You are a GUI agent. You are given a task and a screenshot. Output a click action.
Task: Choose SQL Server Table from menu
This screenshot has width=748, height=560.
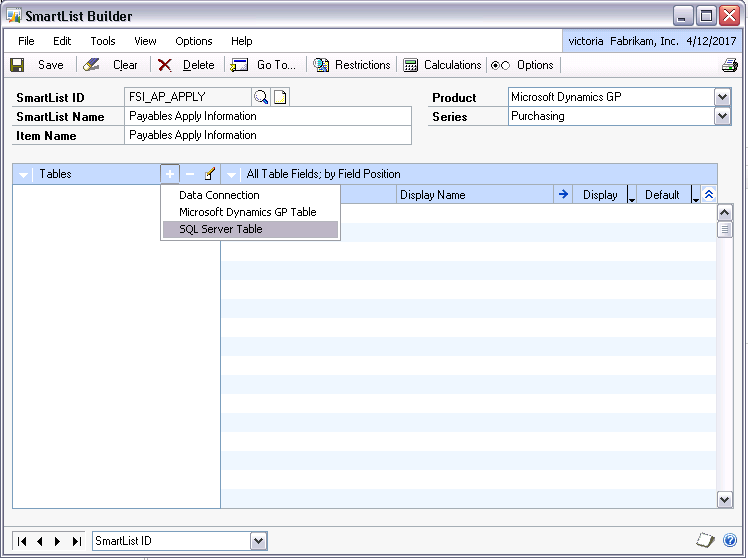pyautogui.click(x=221, y=229)
